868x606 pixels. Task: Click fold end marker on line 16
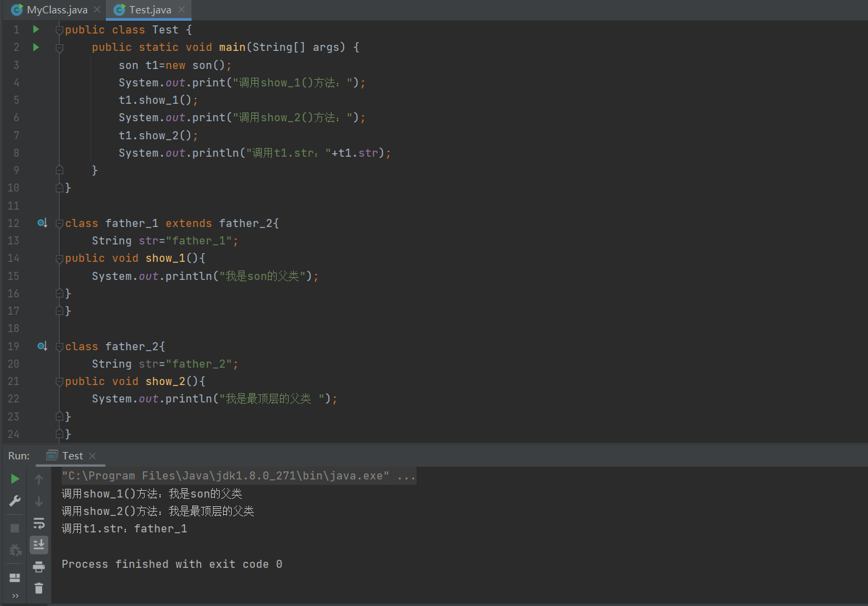point(59,293)
